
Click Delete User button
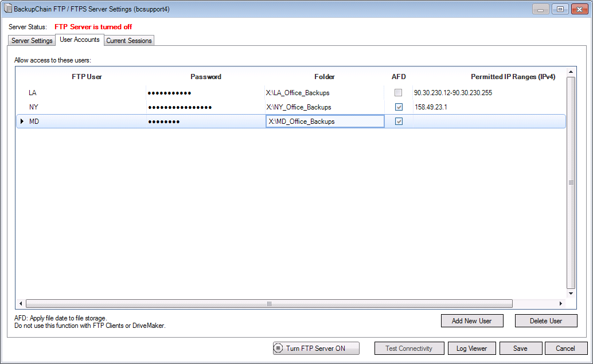point(546,321)
